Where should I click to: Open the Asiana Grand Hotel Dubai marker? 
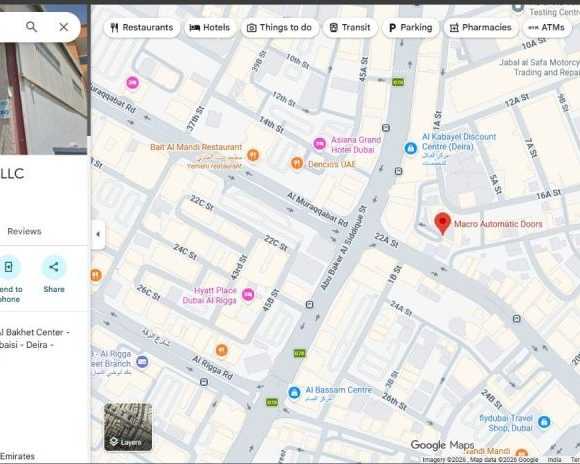click(x=320, y=143)
